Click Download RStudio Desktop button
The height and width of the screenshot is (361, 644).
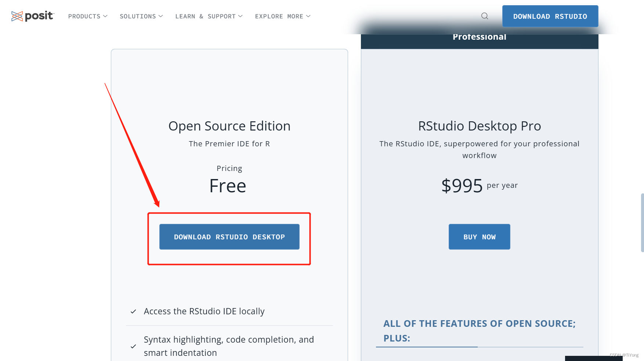pos(229,237)
